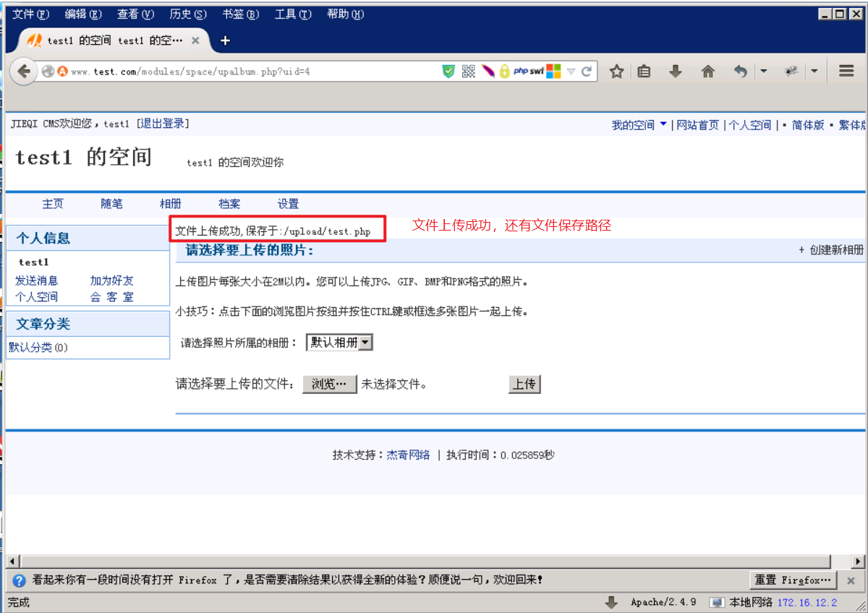Open the 默认相册 album dropdown
The width and height of the screenshot is (868, 613).
tap(339, 342)
